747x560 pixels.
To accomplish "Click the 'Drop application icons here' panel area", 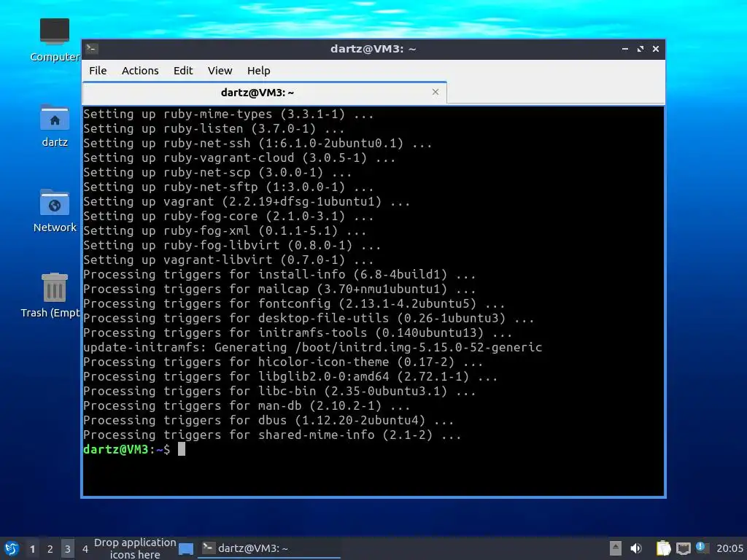I will pyautogui.click(x=135, y=548).
